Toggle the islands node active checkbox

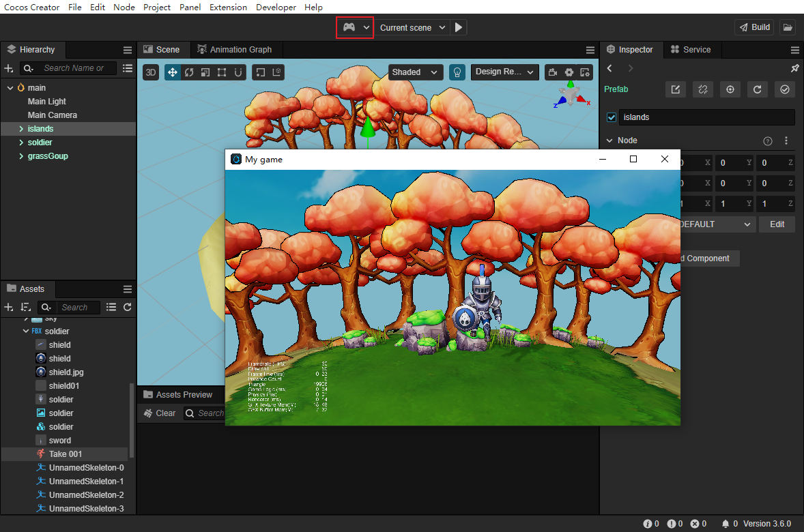point(612,117)
